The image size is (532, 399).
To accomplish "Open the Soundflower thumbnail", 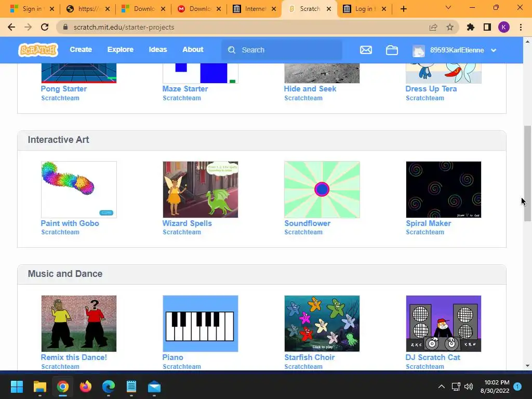I will click(x=322, y=189).
